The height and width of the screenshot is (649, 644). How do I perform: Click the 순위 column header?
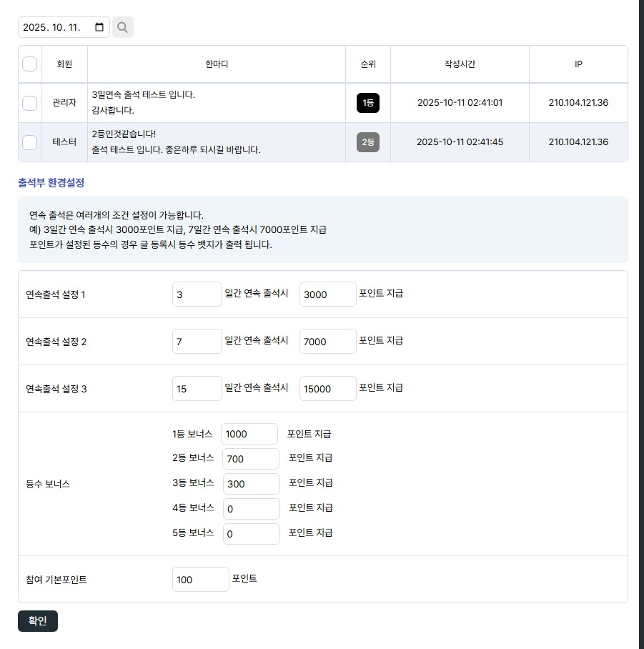click(x=368, y=64)
